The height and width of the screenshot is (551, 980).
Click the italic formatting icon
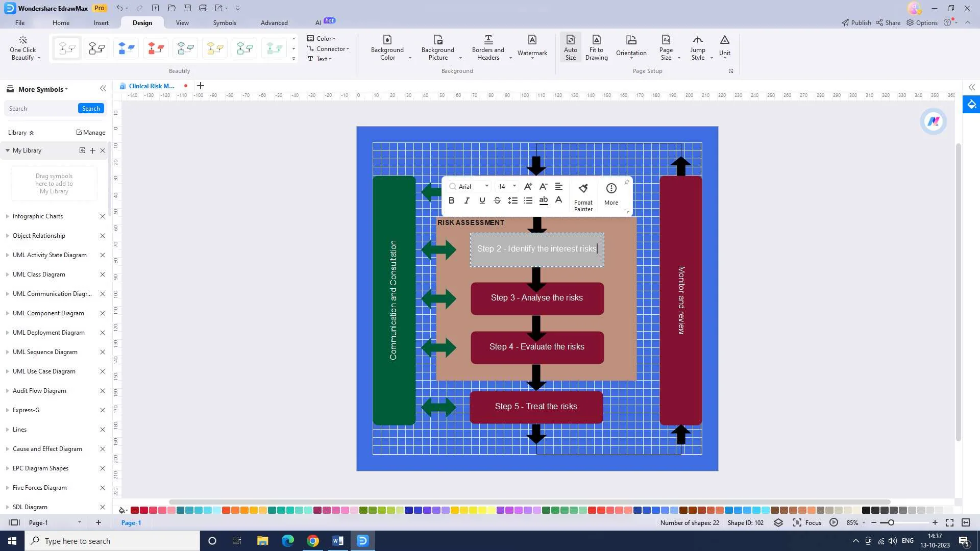click(467, 200)
